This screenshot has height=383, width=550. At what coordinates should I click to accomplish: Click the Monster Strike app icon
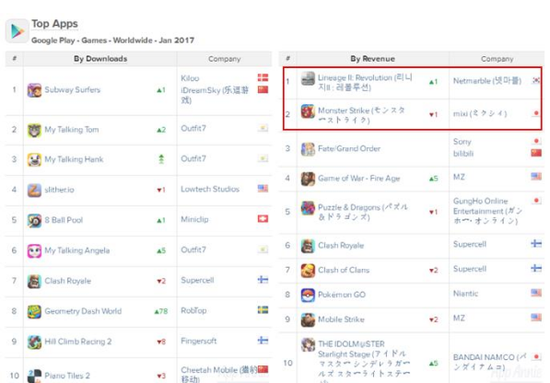308,111
